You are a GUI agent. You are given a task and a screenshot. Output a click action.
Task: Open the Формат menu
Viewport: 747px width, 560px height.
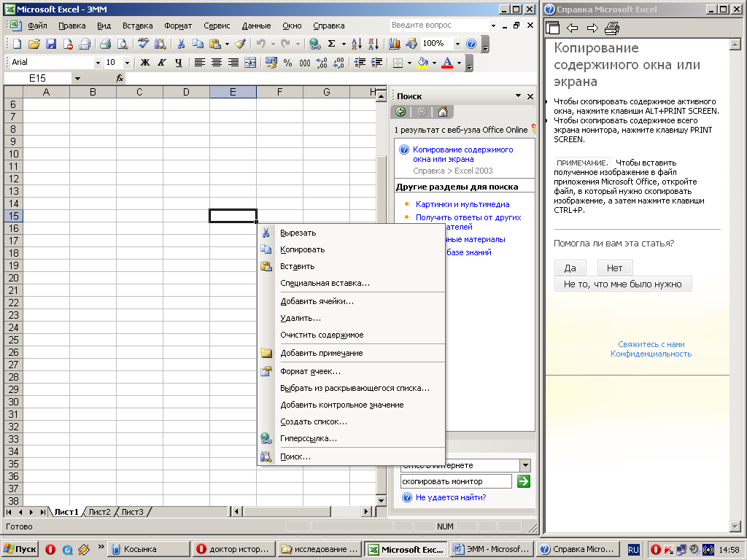[x=178, y=26]
